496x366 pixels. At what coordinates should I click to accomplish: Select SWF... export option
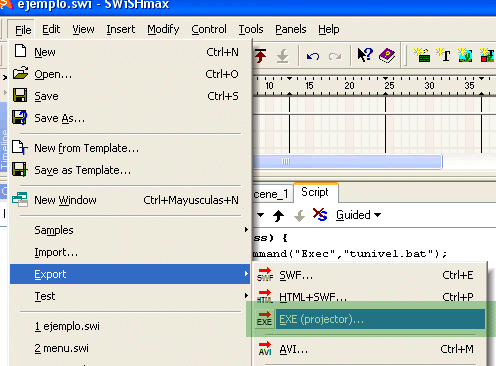(x=370, y=275)
